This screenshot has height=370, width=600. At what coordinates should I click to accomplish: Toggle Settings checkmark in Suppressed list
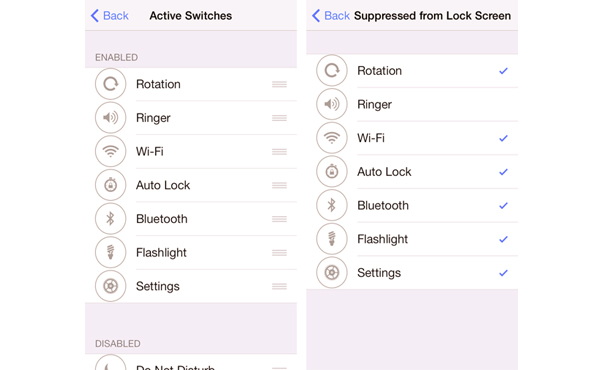(503, 273)
